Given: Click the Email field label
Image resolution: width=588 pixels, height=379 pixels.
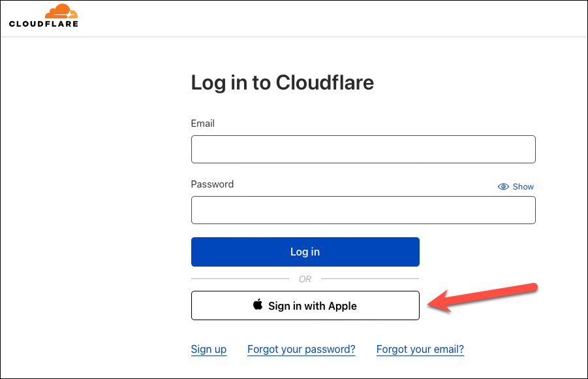Looking at the screenshot, I should (x=202, y=124).
